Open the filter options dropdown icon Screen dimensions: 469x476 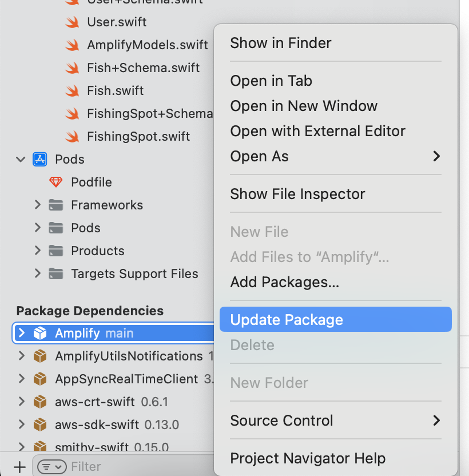[51, 467]
